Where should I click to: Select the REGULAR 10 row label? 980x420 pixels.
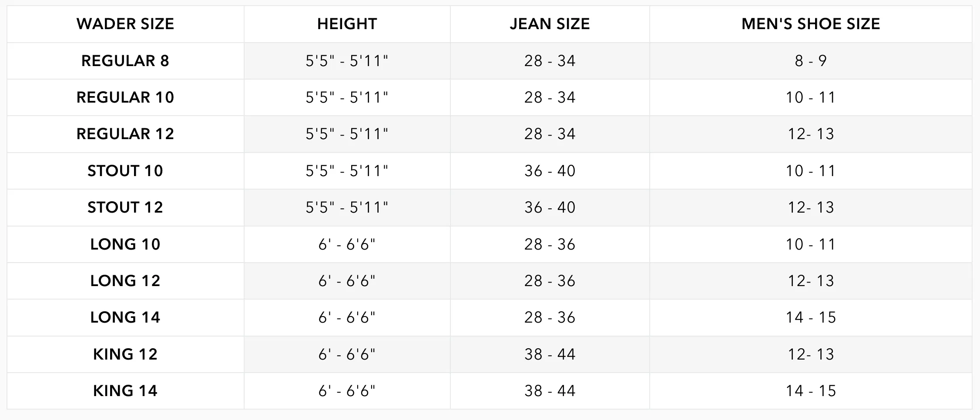(125, 97)
